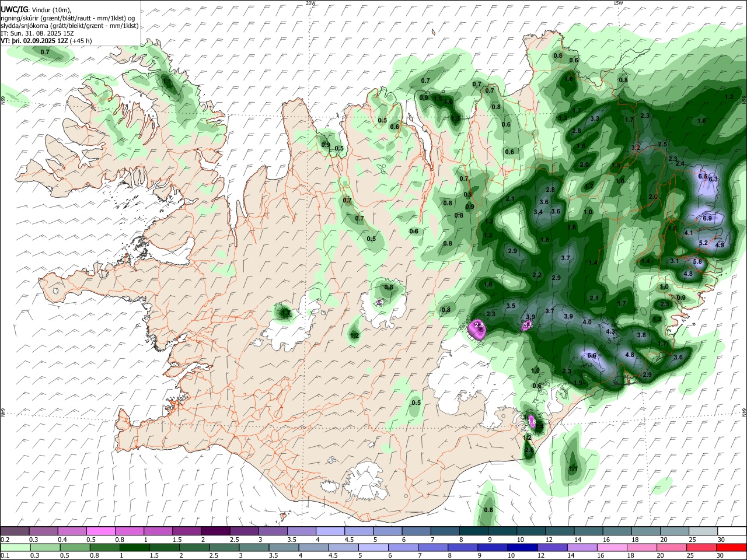Click the 3.4 precipitation value

coord(538,212)
